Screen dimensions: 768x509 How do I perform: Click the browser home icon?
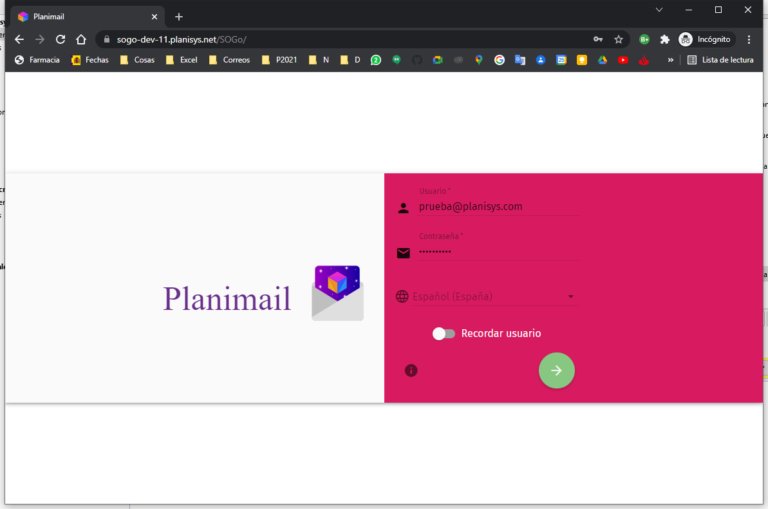pyautogui.click(x=81, y=39)
